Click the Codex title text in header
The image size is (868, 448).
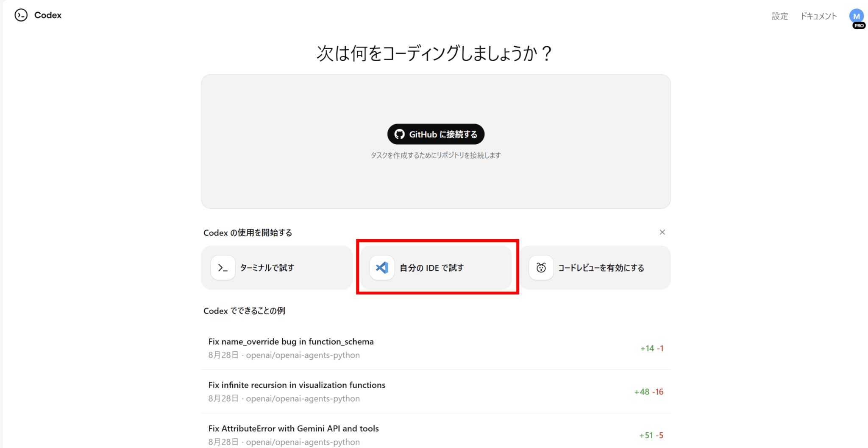click(x=48, y=15)
